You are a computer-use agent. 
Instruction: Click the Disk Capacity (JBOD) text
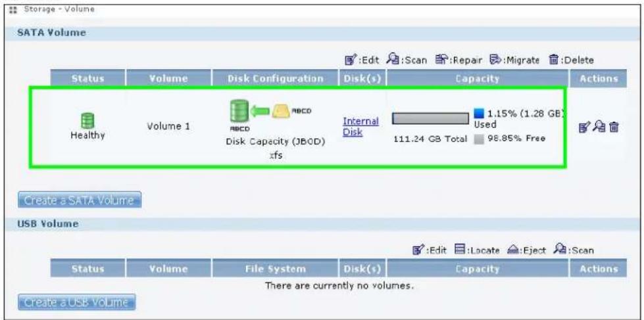point(276,142)
